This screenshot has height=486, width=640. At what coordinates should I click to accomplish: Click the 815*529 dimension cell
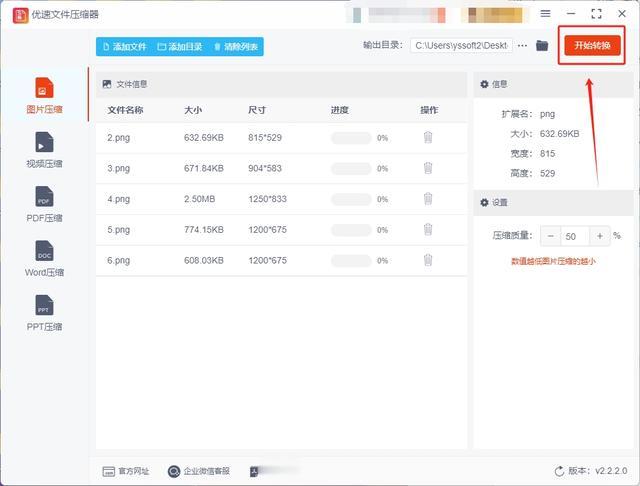tap(265, 138)
